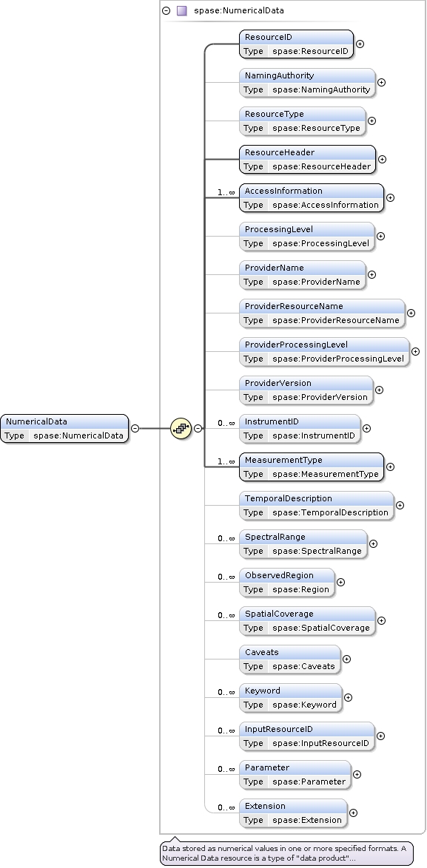Expand the ResourceID element
The height and width of the screenshot is (868, 427).
click(x=360, y=44)
